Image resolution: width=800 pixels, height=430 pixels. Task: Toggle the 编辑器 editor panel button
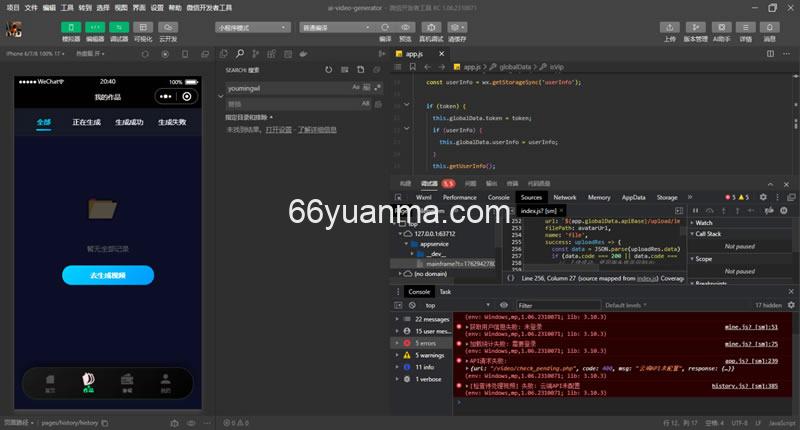(95, 27)
